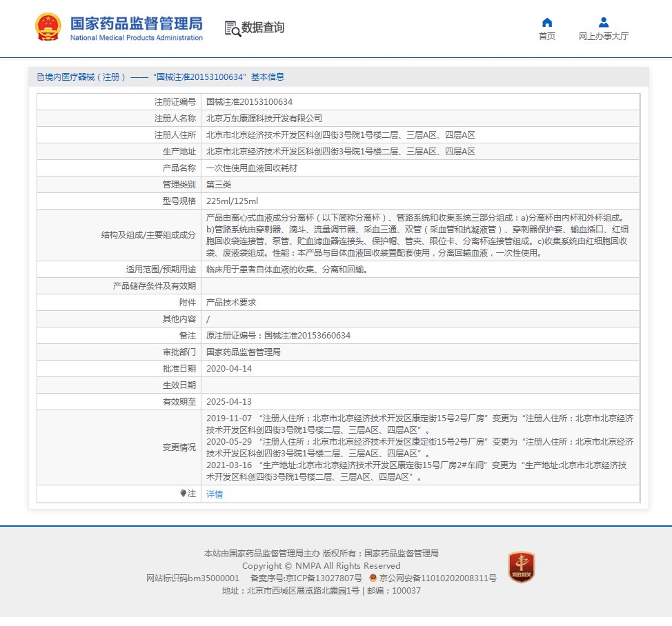Go to 首页 text link
This screenshot has height=626, width=672.
point(547,37)
